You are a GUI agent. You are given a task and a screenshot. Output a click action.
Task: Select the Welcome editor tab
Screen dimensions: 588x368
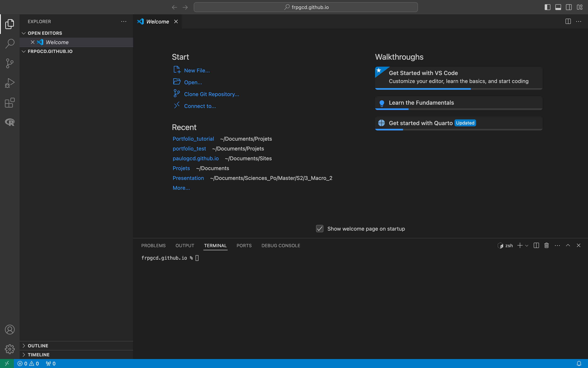point(157,21)
